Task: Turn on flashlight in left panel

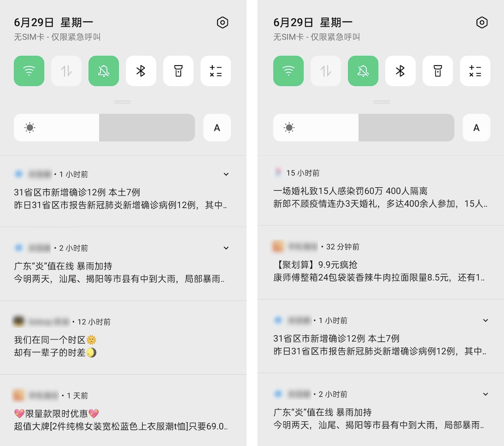Action: [178, 71]
